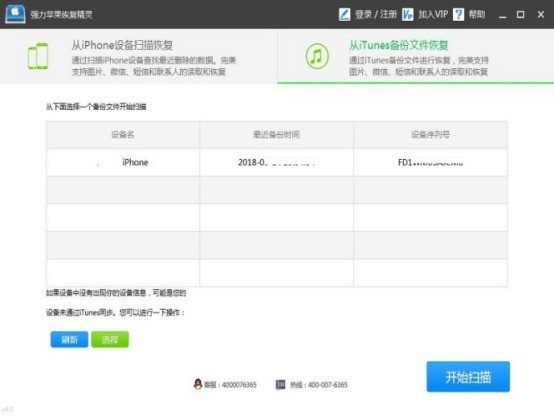Click the green iPhone devices icon
554x416 pixels.
tap(38, 56)
